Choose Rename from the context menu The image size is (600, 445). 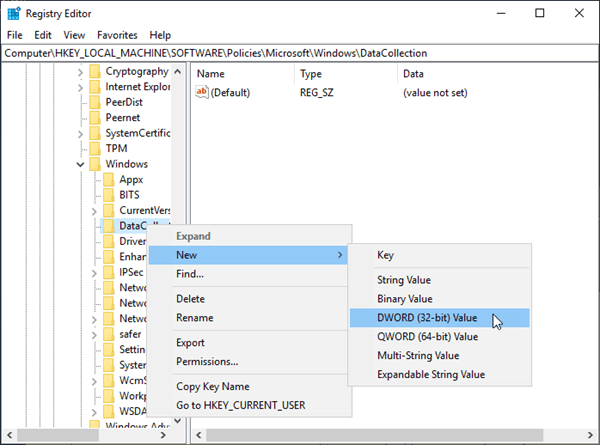(248, 318)
